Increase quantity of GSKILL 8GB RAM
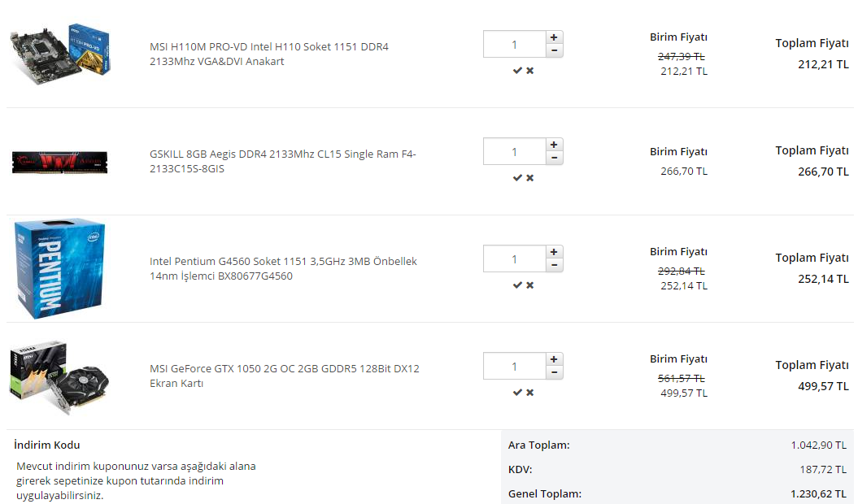858x504 pixels. (x=554, y=145)
